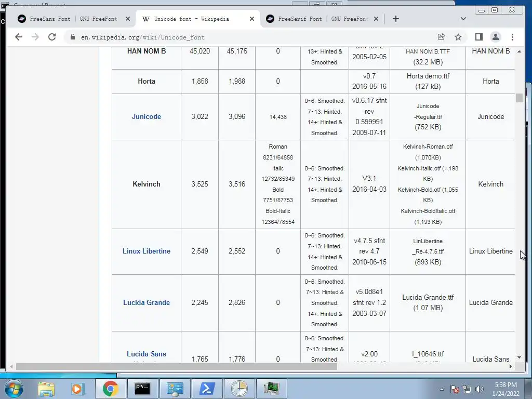Open File Explorer from taskbar

46,389
